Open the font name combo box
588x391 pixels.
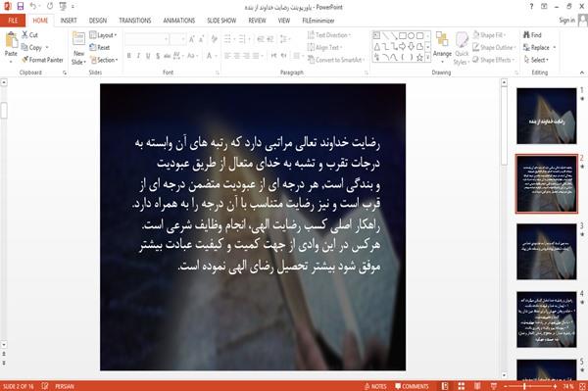[x=146, y=39]
